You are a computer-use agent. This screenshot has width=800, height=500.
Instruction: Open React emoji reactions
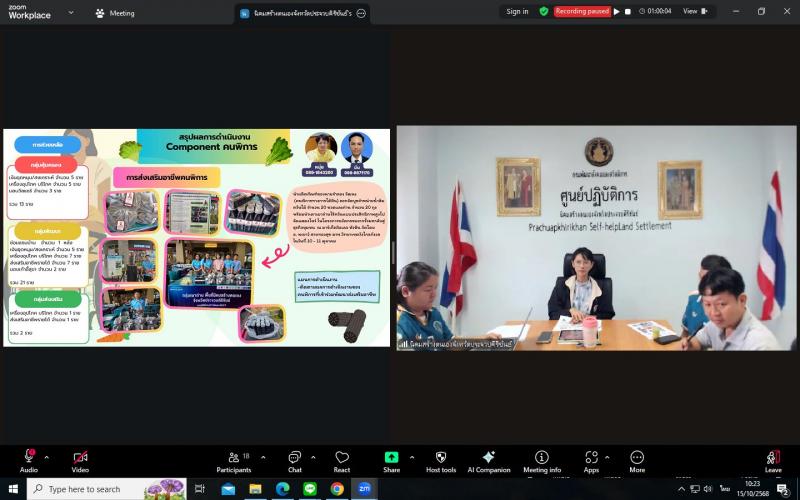coord(342,461)
